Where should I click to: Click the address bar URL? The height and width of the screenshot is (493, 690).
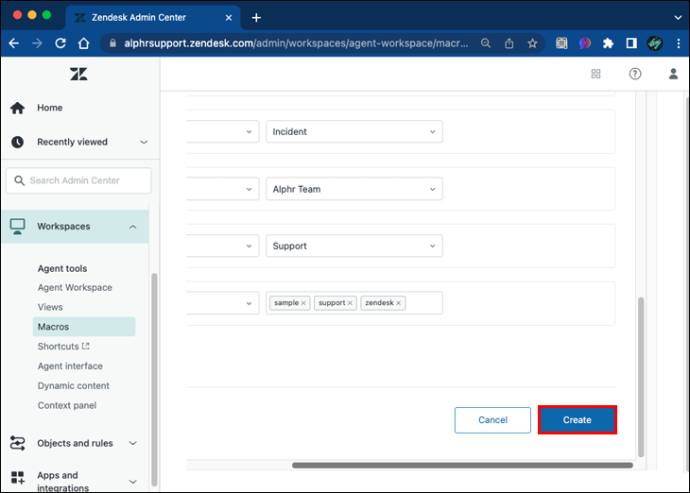click(296, 43)
